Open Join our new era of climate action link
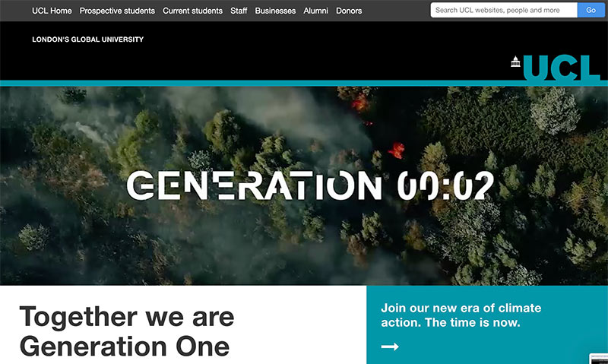Image resolution: width=608 pixels, height=364 pixels. [x=461, y=315]
